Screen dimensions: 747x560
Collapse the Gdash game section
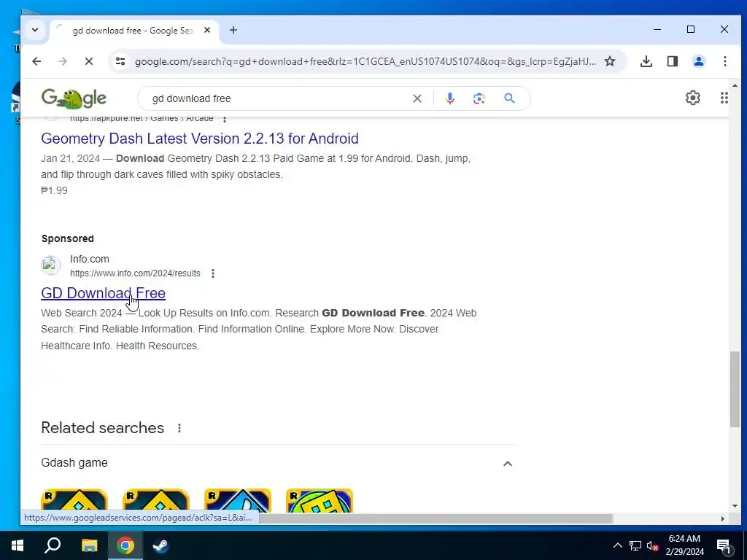pos(508,463)
